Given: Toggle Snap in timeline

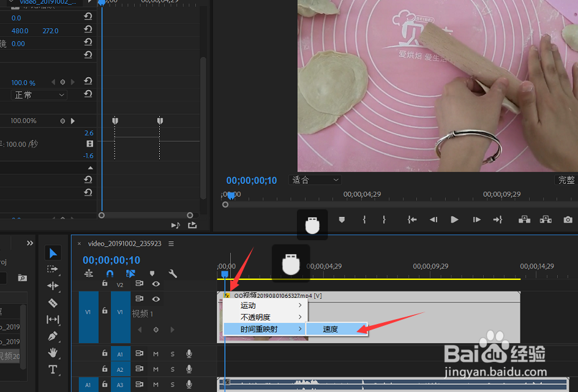Looking at the screenshot, I should pos(110,274).
